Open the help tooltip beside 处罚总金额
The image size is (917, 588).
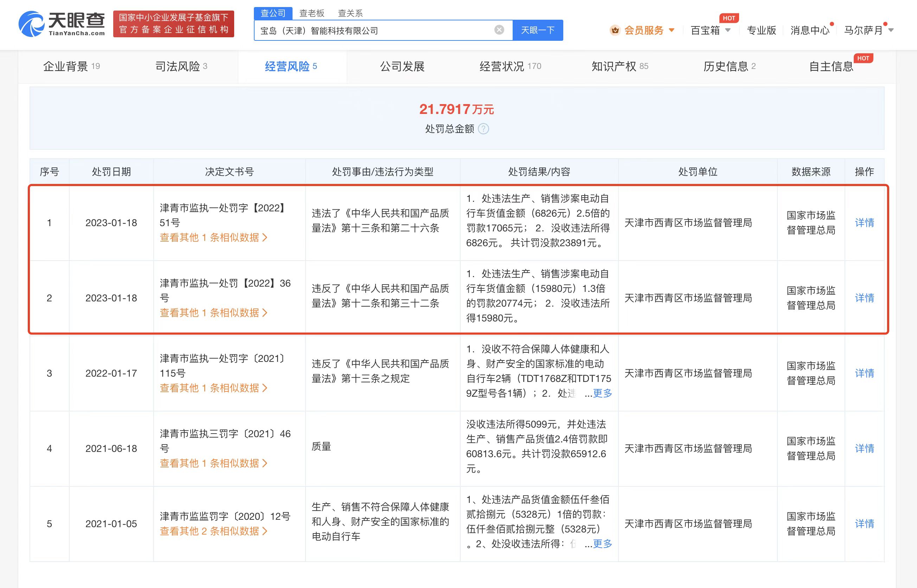[485, 129]
